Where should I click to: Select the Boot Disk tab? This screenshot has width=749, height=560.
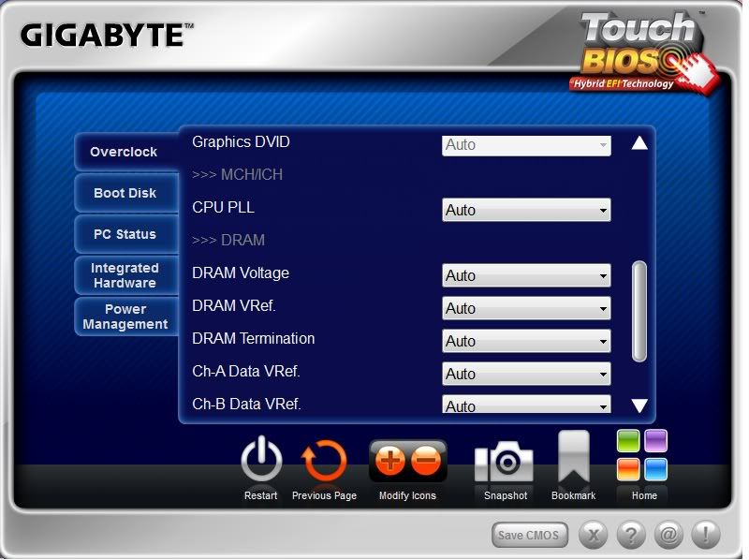point(125,193)
